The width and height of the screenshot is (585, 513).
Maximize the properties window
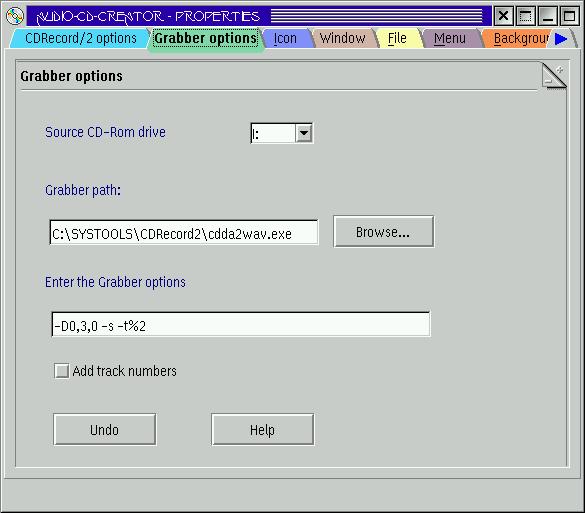(x=569, y=16)
